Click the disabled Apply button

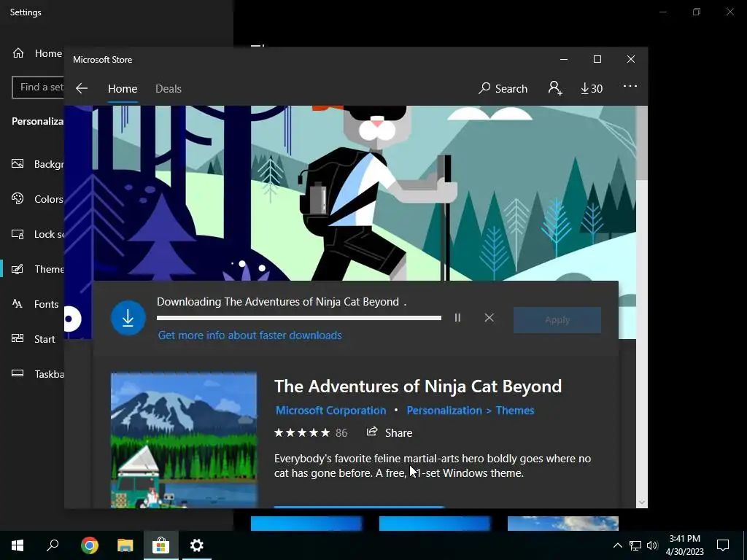pyautogui.click(x=557, y=320)
